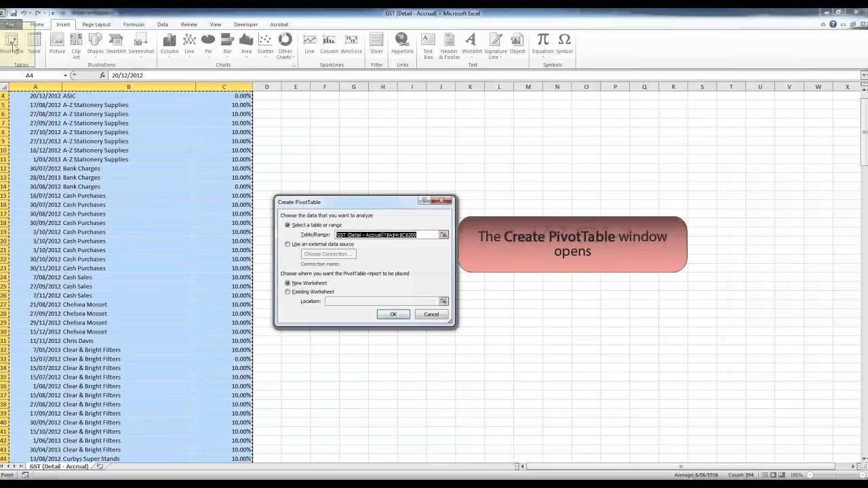Screen dimensions: 868x488
Task: Select column C header
Action: (x=224, y=87)
